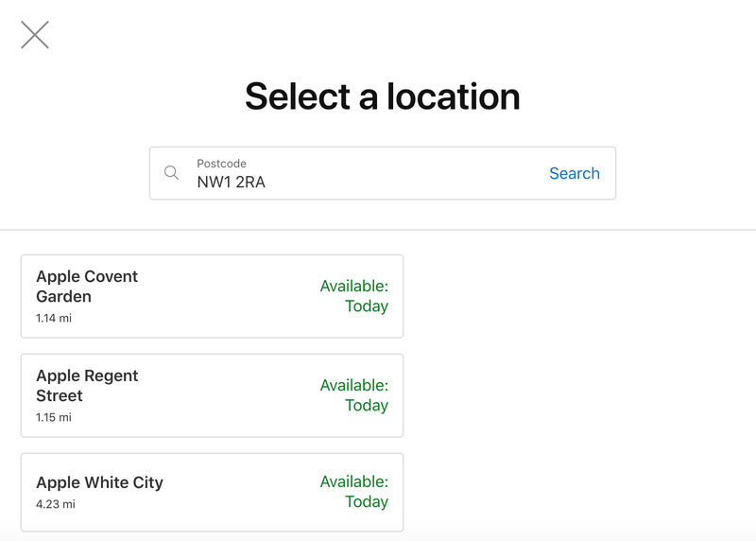Click the Select a location heading

coord(383,96)
